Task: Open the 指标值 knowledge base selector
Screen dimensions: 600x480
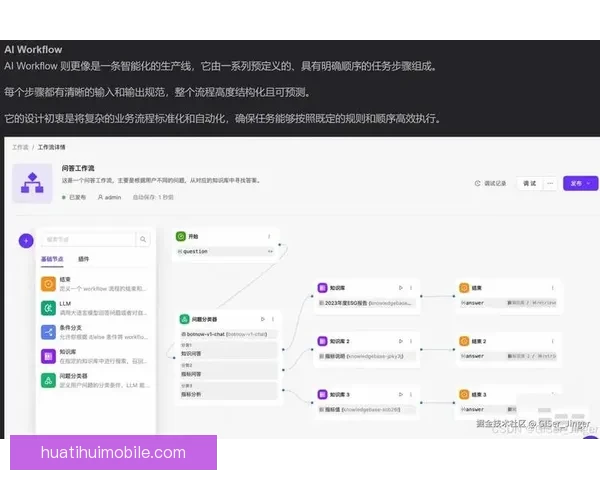Action: 367,409
